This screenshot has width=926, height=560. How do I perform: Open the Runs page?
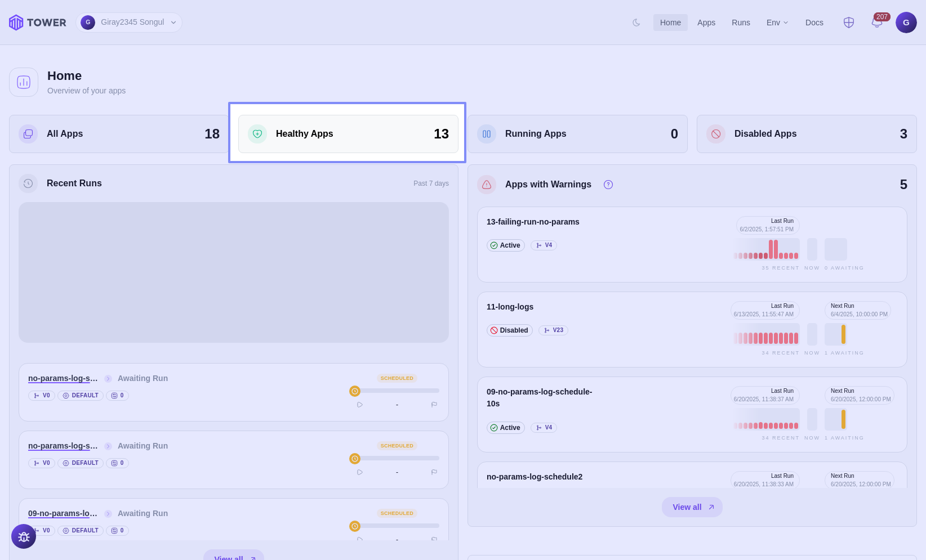click(741, 23)
